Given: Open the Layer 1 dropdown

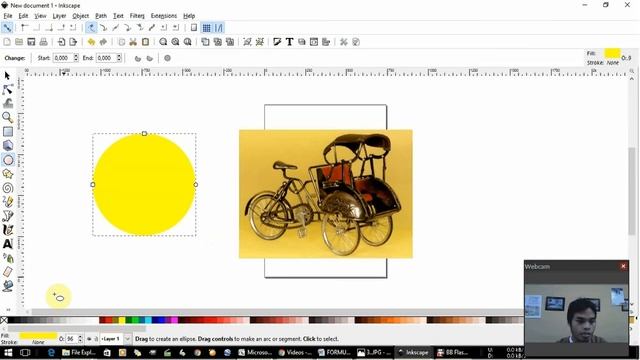Looking at the screenshot, I should [x=127, y=339].
